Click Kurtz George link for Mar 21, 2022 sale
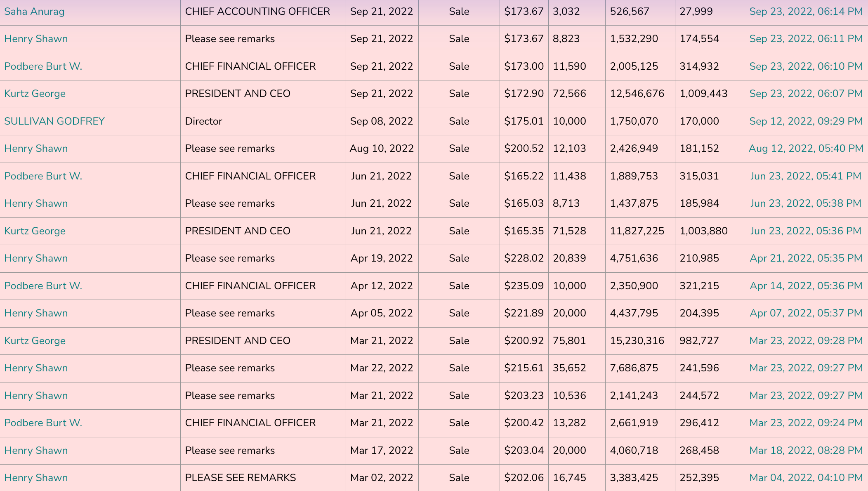 [35, 341]
